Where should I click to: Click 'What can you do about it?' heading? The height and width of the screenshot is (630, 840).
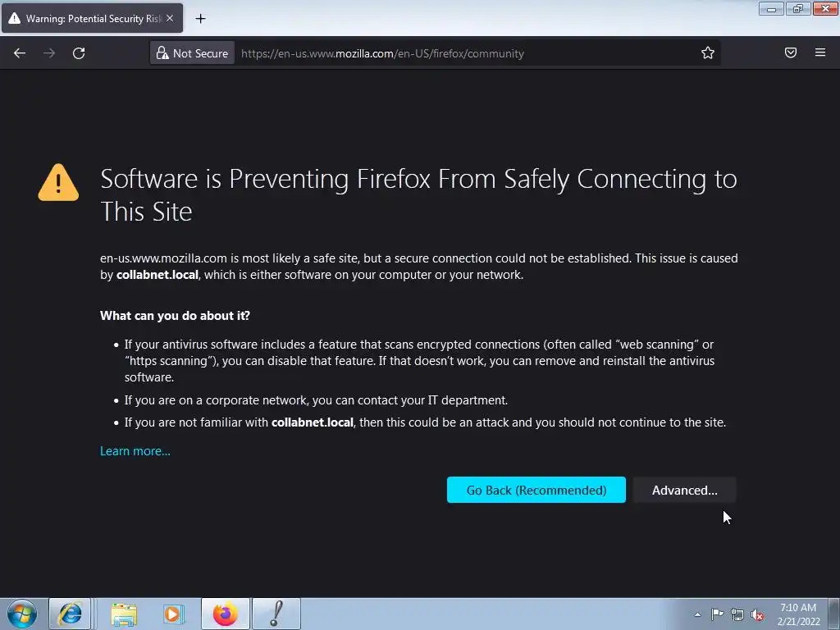176,316
